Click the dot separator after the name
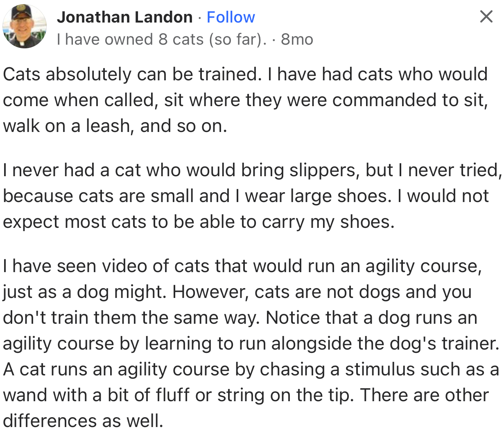The height and width of the screenshot is (434, 504). 200,17
